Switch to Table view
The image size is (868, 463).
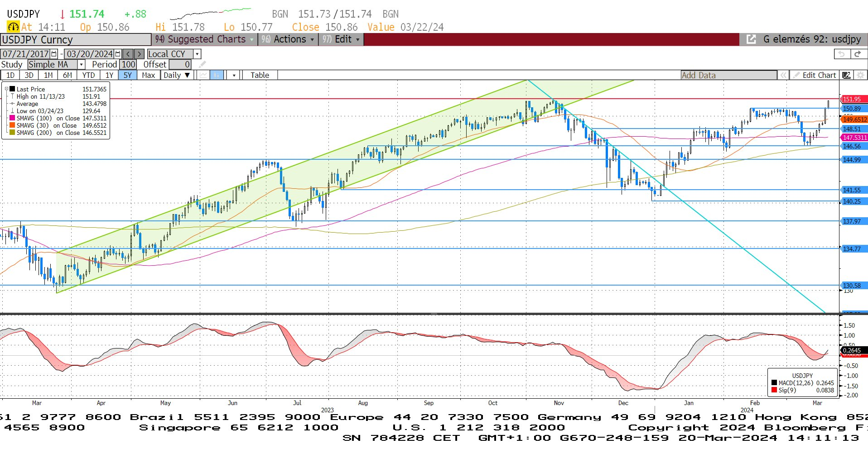click(260, 75)
